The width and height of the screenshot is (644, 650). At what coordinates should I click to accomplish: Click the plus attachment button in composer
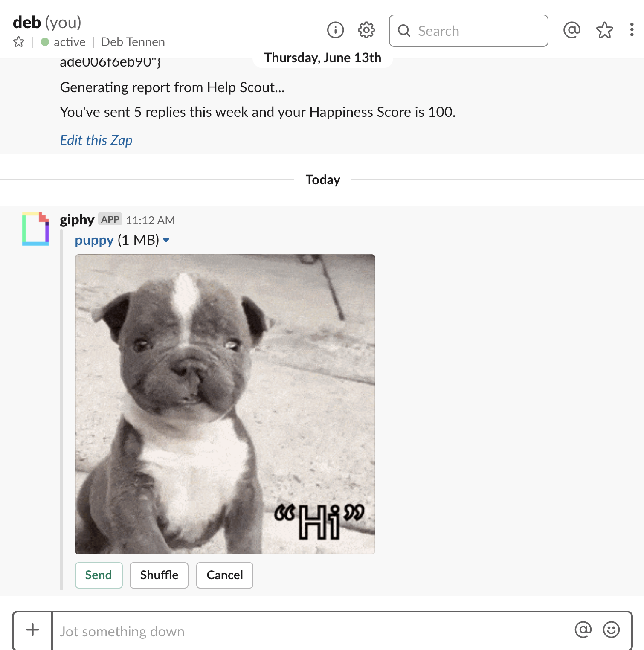click(32, 630)
